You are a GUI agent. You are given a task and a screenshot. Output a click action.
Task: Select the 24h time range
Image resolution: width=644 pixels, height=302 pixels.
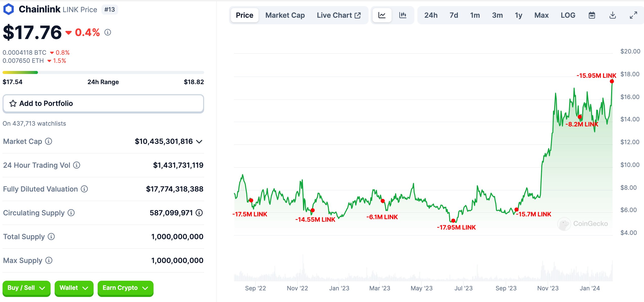pos(431,15)
